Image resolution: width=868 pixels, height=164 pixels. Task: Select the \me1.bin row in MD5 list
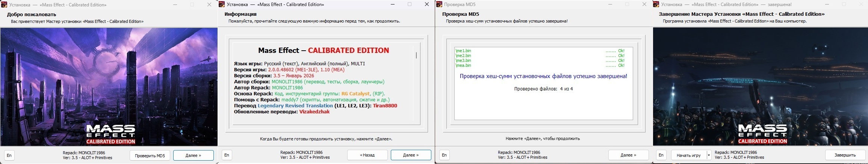pos(540,51)
